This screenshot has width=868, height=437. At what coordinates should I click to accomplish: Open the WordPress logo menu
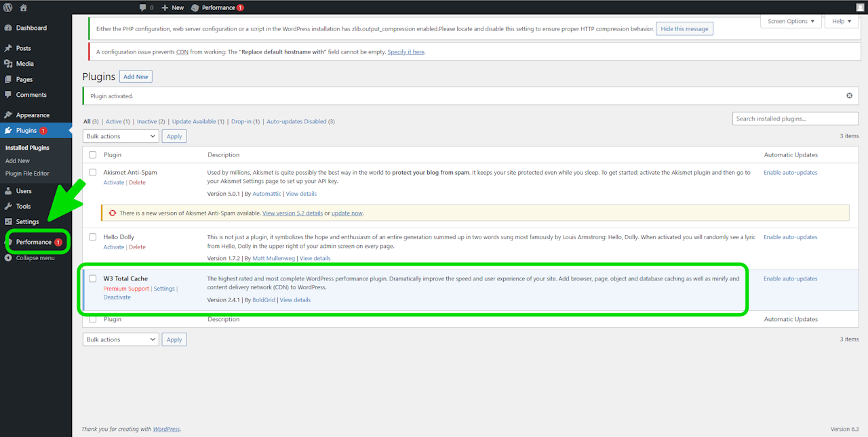[x=8, y=7]
